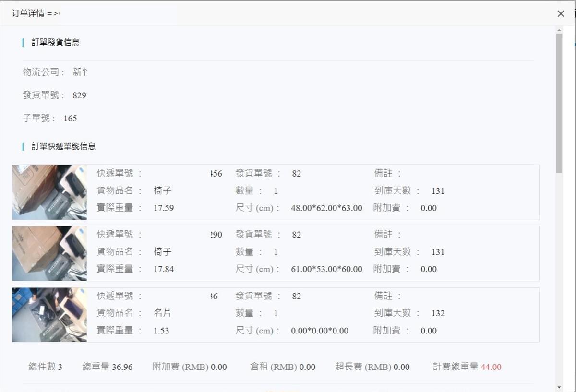576x392 pixels.
Task: Click the 超長費 (RMB) 0.00 entry
Action: pos(372,367)
